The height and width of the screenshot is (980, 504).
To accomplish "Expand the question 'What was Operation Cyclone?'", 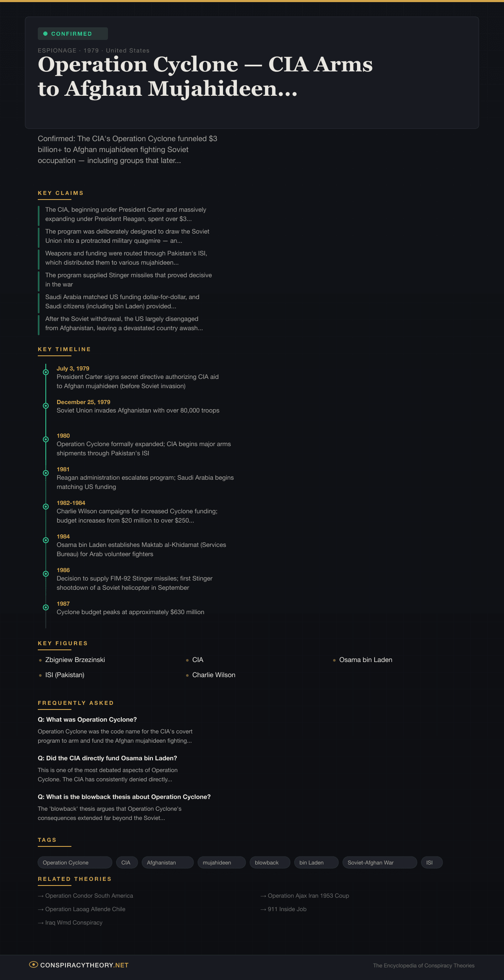I will 87,720.
